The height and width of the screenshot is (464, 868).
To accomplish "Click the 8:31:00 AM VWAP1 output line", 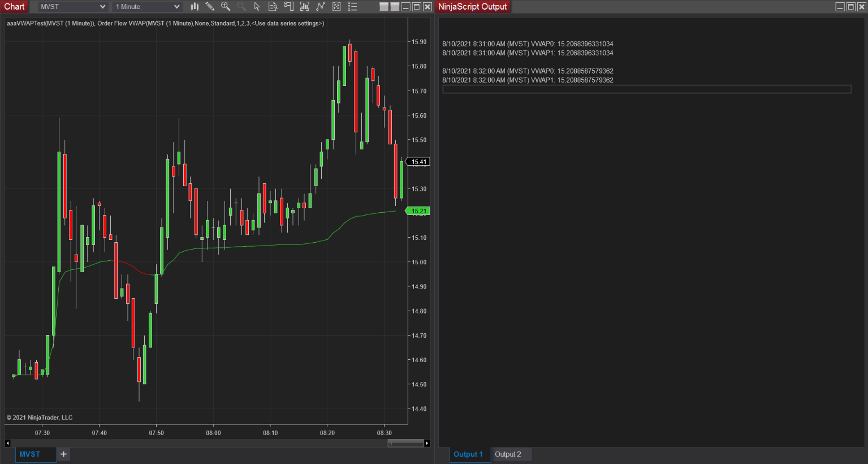I will [528, 53].
